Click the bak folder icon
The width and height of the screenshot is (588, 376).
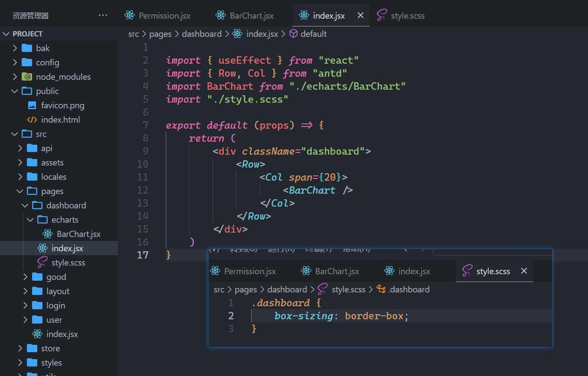(27, 48)
